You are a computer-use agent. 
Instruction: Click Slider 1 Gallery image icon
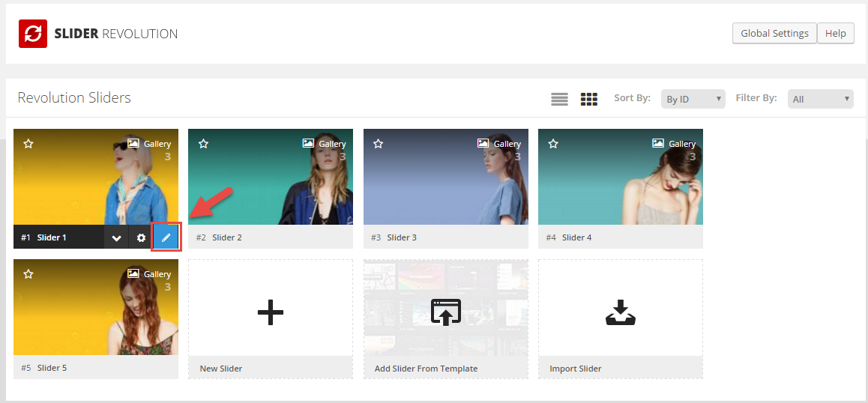(x=133, y=143)
